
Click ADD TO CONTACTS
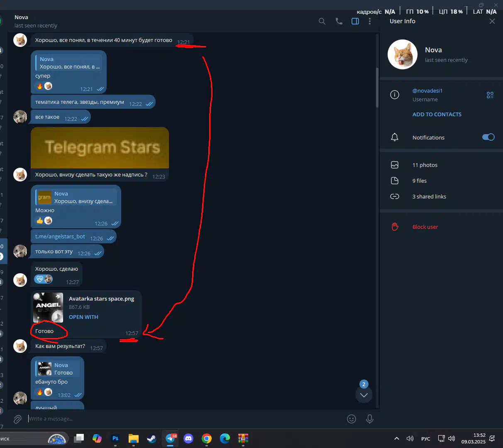[437, 115]
